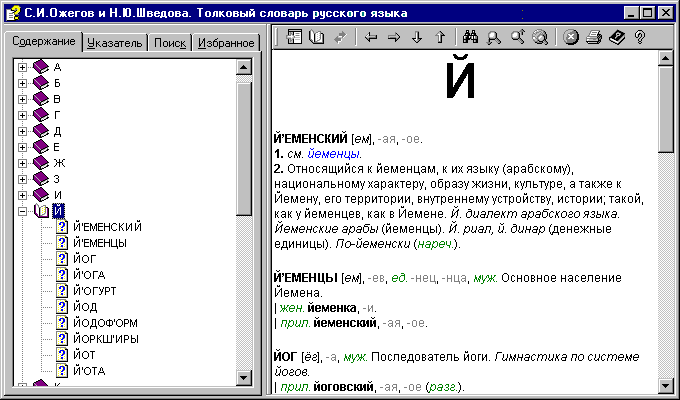The width and height of the screenshot is (680, 400).
Task: Expand the А letter section
Action: point(23,67)
